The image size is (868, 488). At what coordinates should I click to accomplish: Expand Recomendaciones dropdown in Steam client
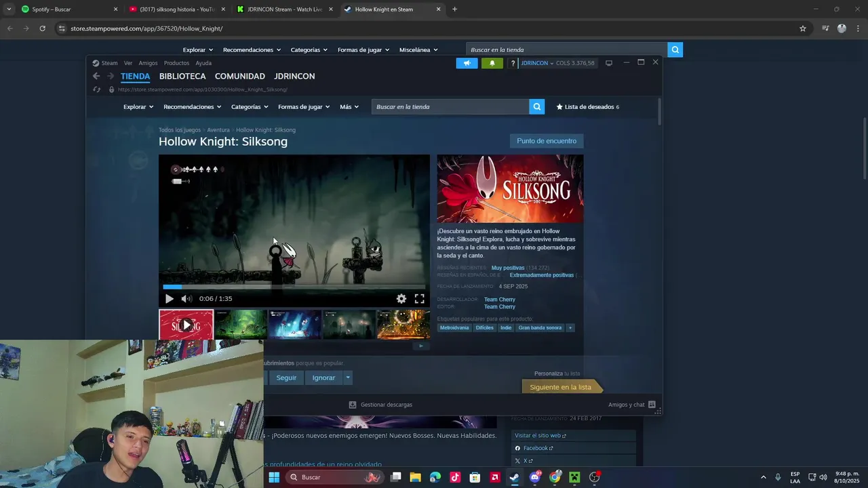tap(192, 107)
